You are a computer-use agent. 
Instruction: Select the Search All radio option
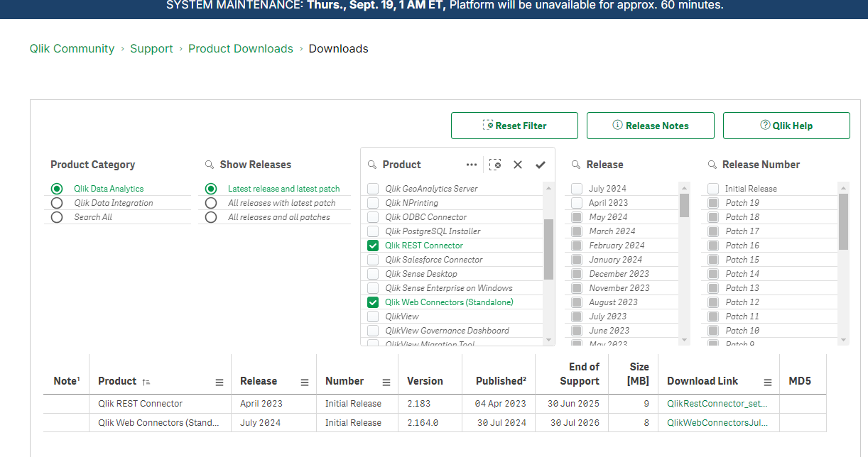(x=57, y=217)
